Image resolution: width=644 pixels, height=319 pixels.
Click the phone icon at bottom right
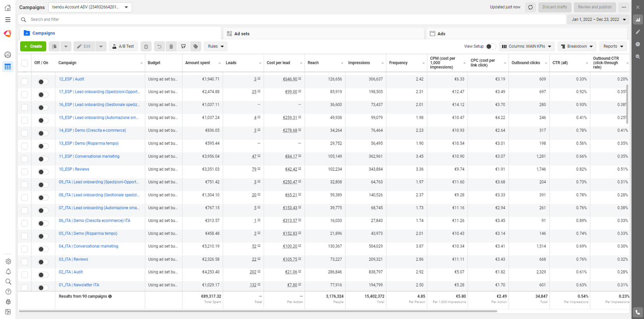click(638, 312)
